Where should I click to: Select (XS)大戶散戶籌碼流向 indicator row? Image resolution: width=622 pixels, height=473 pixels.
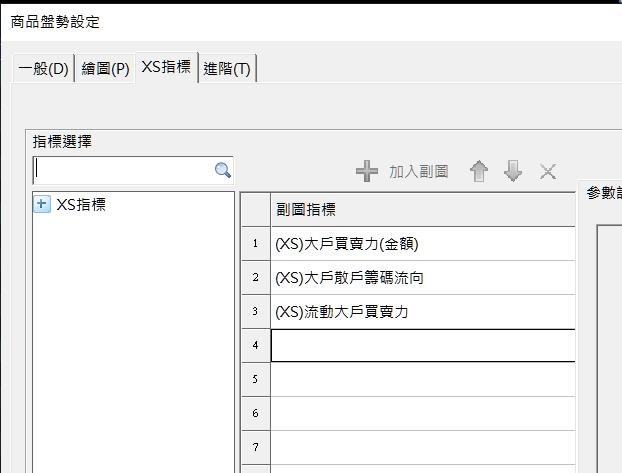pos(422,278)
